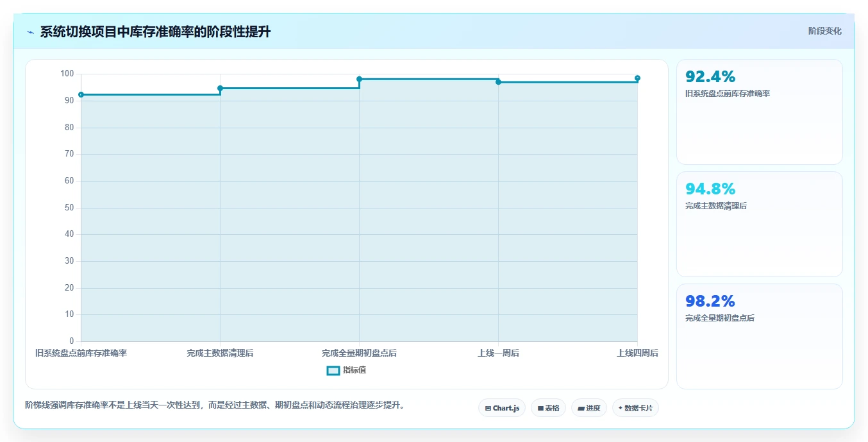Click the 数据卡片 chip

click(635, 408)
